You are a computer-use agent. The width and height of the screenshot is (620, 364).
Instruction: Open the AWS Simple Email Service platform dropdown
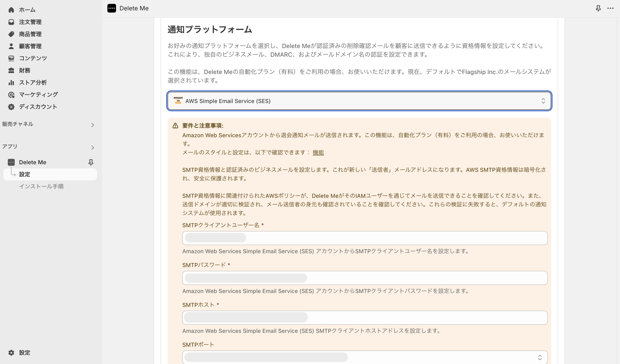point(359,101)
